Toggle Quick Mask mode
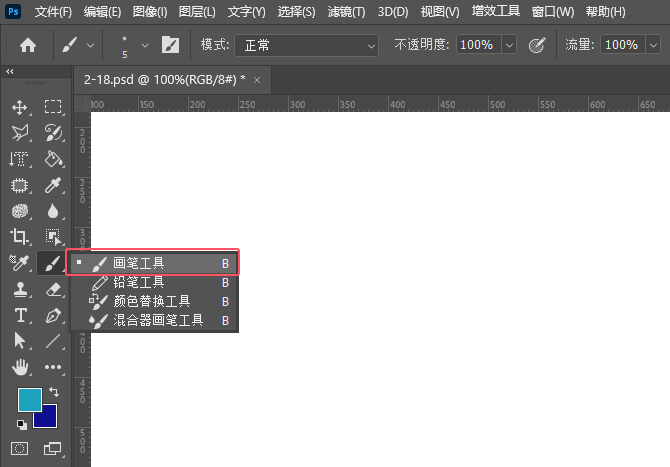670x467 pixels. 19,449
